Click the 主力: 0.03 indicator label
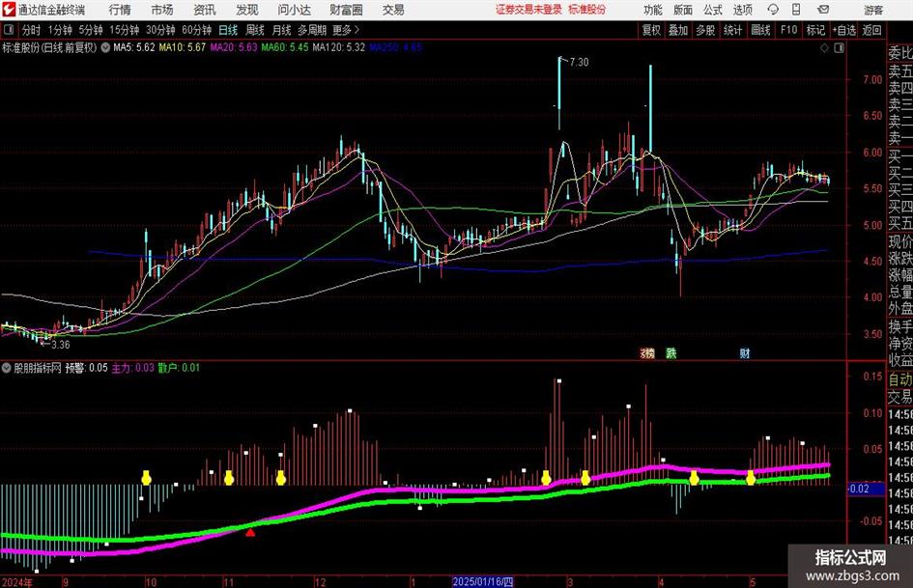The height and width of the screenshot is (588, 913). (x=132, y=368)
